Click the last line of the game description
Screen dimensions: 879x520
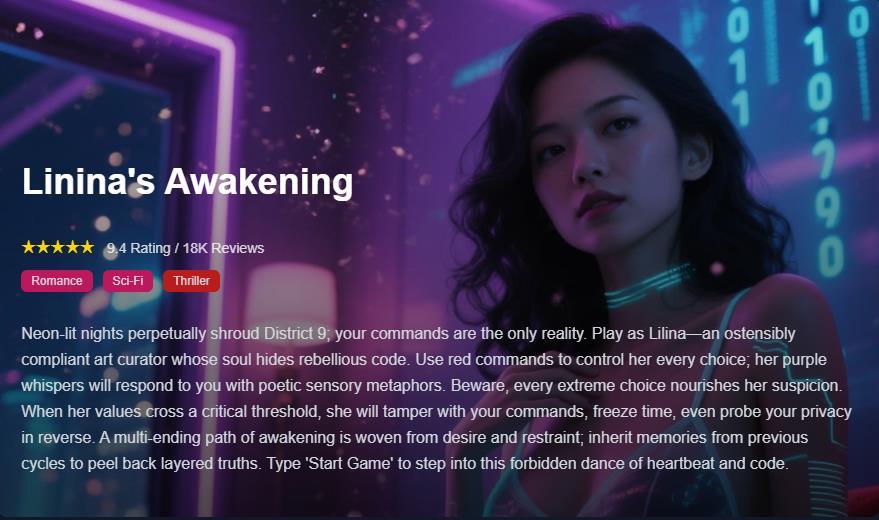[405, 464]
